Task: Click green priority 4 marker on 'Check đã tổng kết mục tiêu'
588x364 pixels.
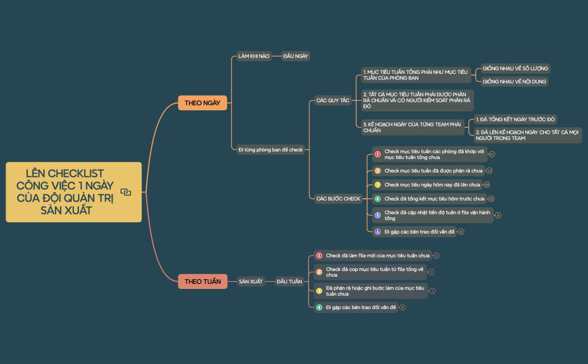Action: [377, 199]
